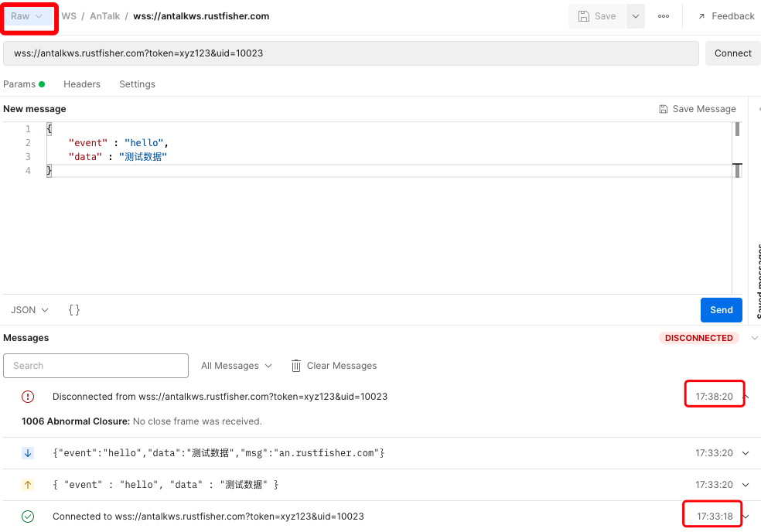The height and width of the screenshot is (532, 761).
Task: Click the green connected checkmark icon
Action: (28, 517)
